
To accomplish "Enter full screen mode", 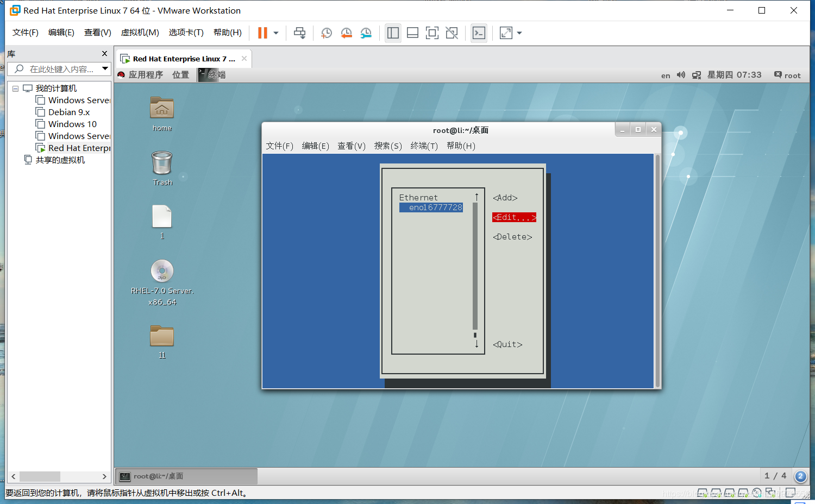I will [432, 33].
